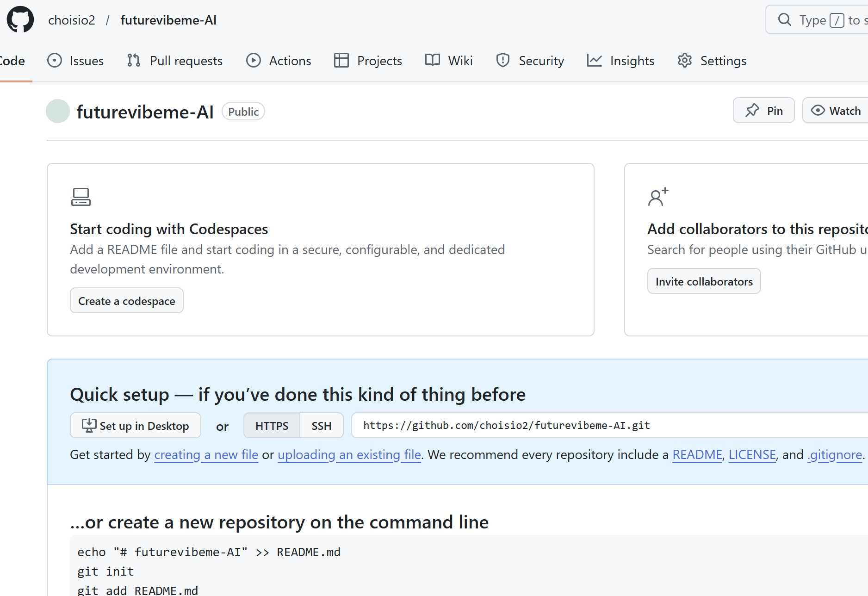
Task: Click the add collaborator person icon
Action: pyautogui.click(x=658, y=197)
